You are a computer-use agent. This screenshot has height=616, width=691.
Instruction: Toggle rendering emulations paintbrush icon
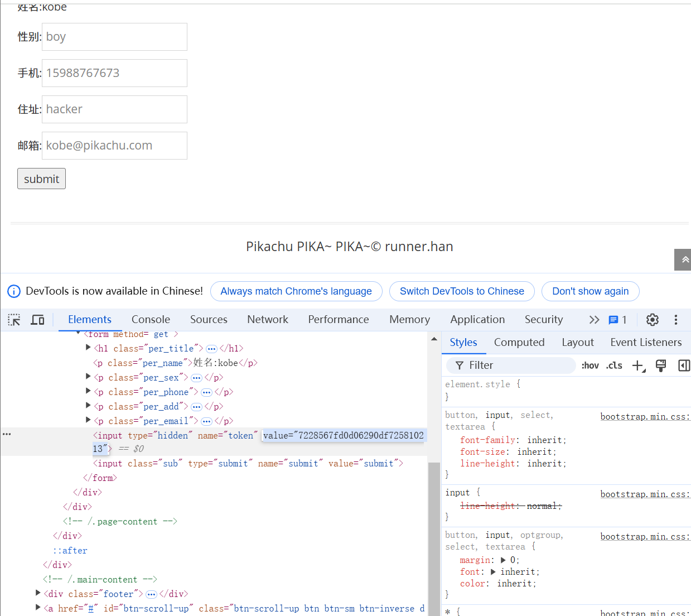[x=661, y=365]
